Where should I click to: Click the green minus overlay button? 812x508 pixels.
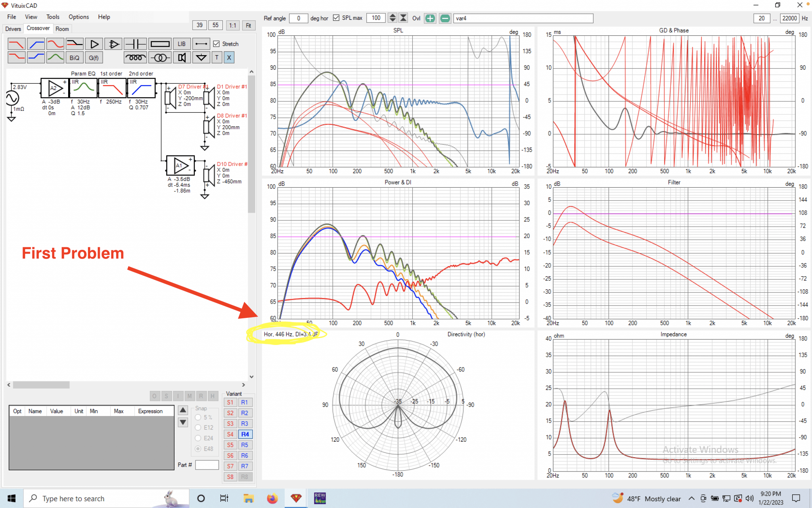click(x=445, y=18)
